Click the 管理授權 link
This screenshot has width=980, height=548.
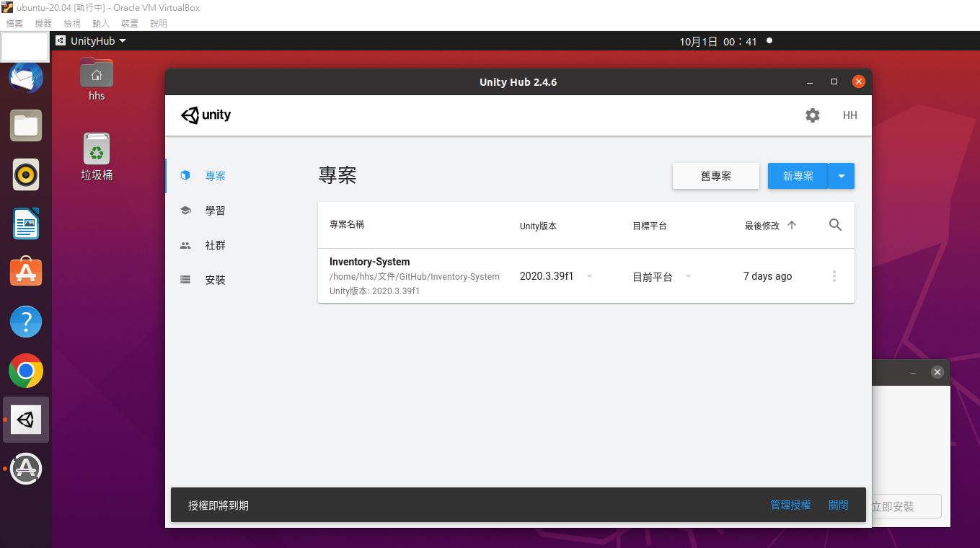(790, 505)
